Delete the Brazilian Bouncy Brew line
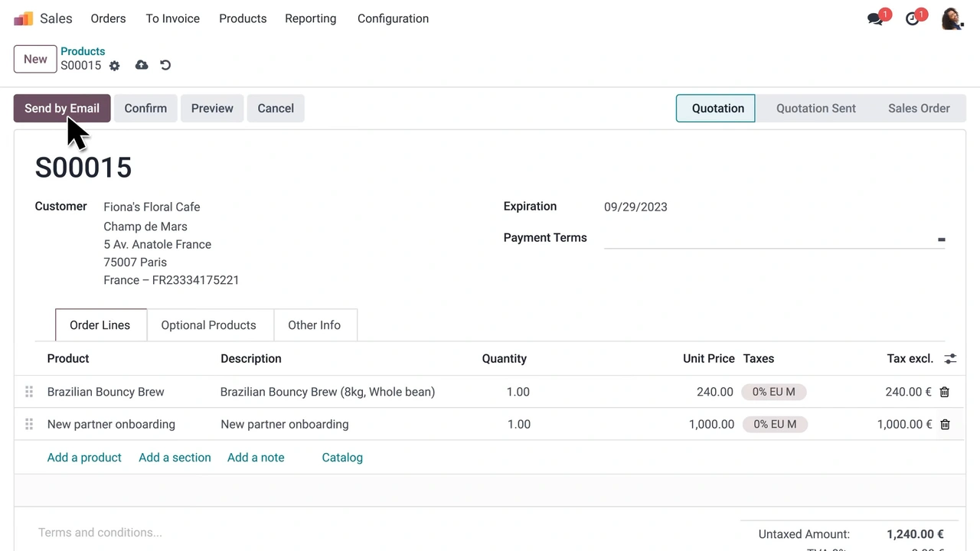The image size is (980, 551). pos(945,392)
